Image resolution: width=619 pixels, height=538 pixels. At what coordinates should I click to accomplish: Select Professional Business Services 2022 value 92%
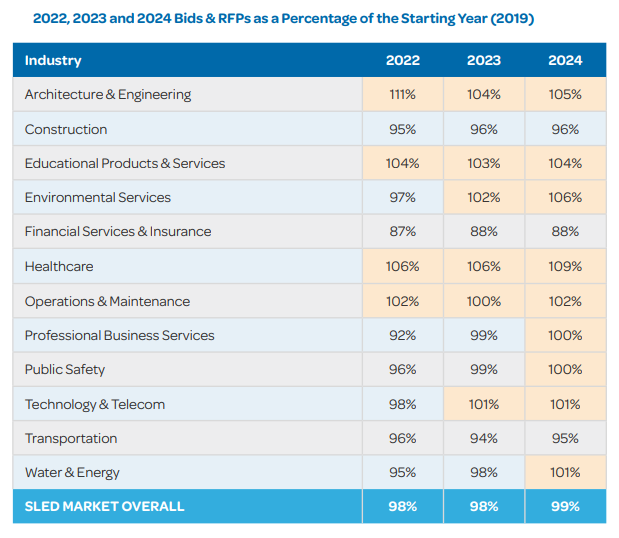[402, 336]
